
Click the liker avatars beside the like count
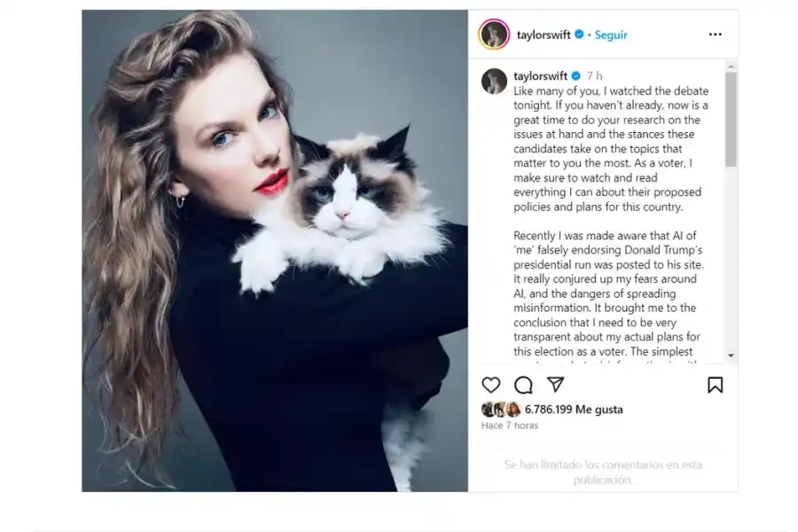pyautogui.click(x=501, y=410)
